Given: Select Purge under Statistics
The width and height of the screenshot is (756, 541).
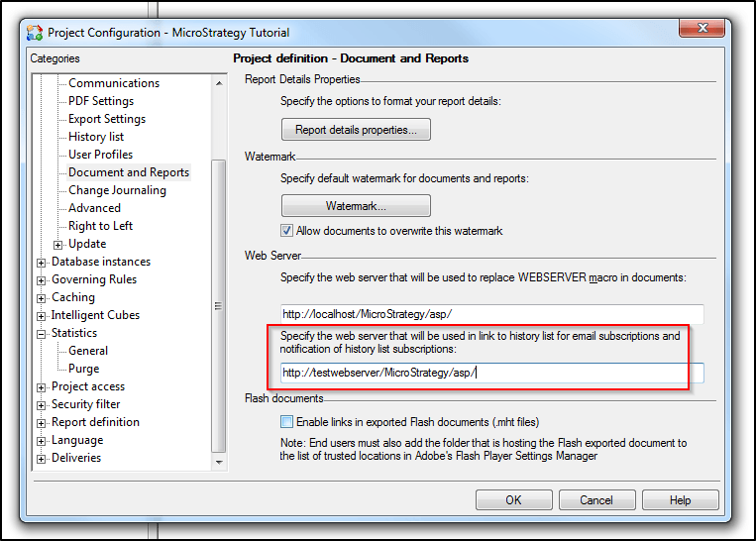Looking at the screenshot, I should click(x=84, y=369).
